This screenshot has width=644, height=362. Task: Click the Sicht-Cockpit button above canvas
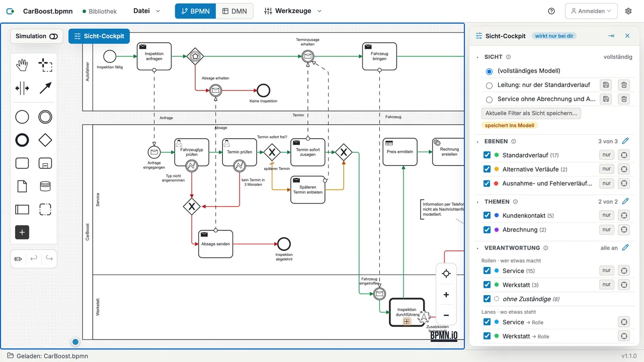pyautogui.click(x=99, y=36)
